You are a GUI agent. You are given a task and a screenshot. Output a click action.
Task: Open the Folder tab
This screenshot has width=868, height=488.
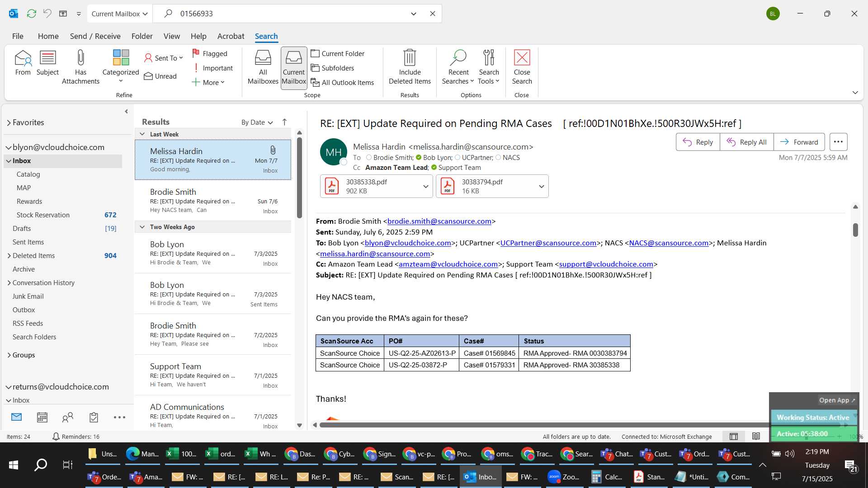tap(142, 36)
